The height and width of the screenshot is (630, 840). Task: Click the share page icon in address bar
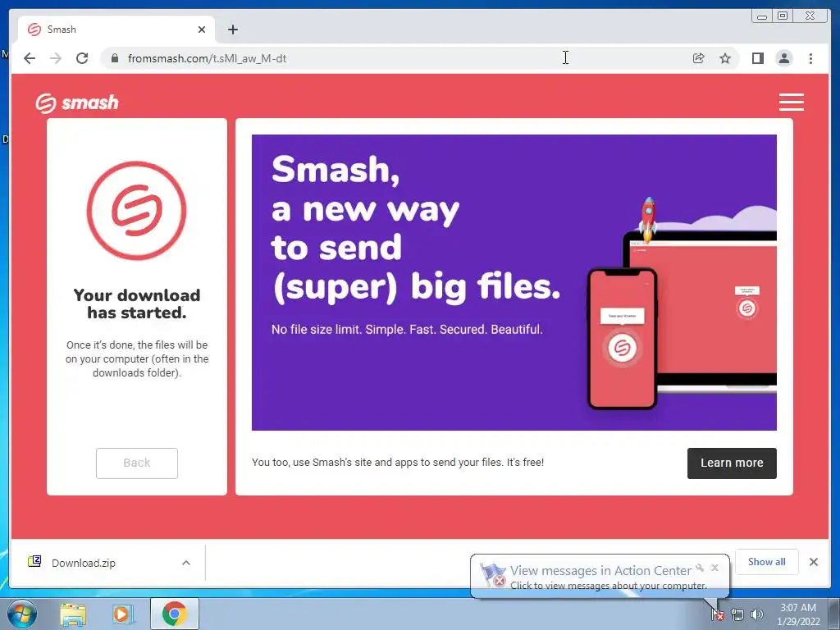pyautogui.click(x=699, y=58)
